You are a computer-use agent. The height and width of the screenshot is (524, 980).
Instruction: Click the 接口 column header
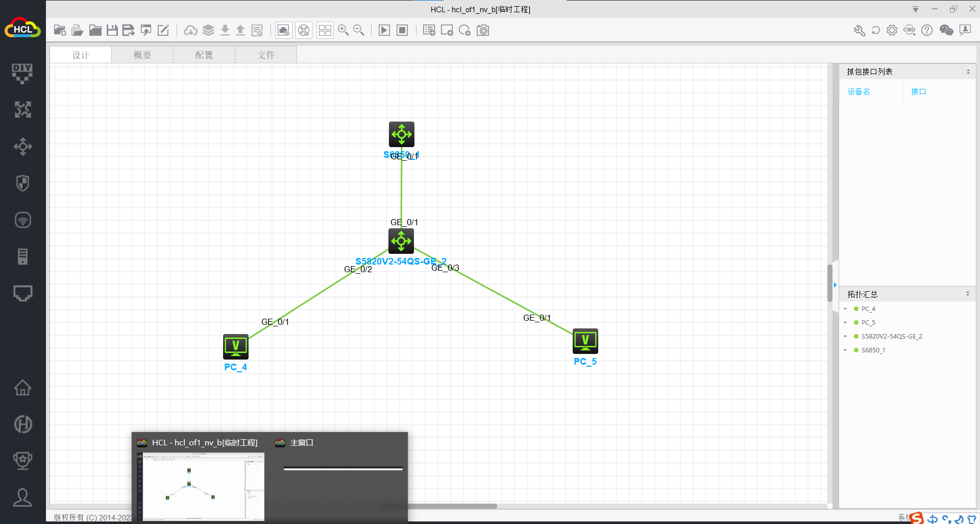(x=919, y=91)
